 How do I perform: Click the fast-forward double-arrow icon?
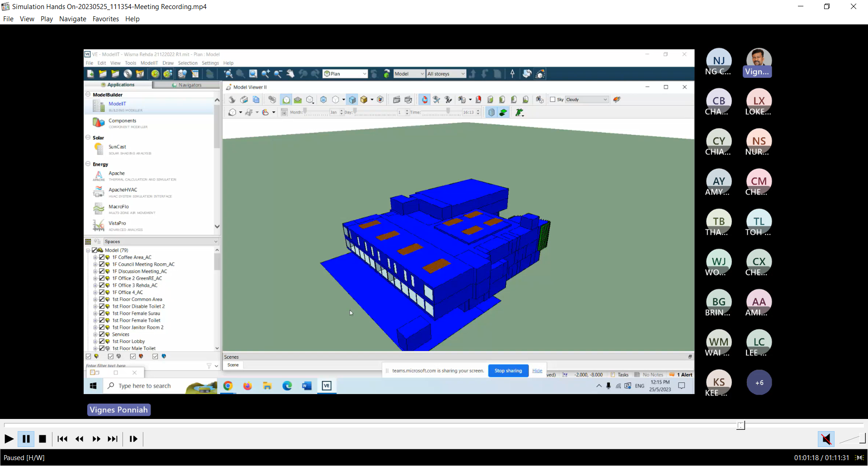pos(96,439)
